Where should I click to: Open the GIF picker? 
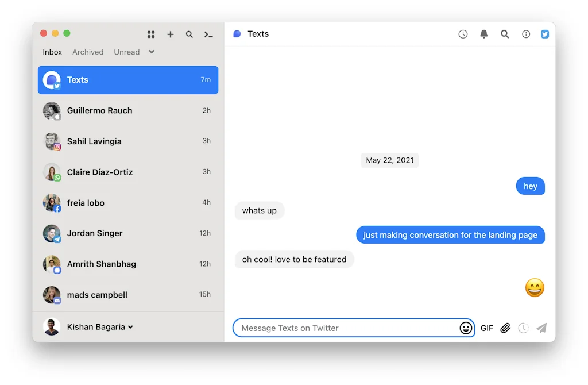pos(486,328)
